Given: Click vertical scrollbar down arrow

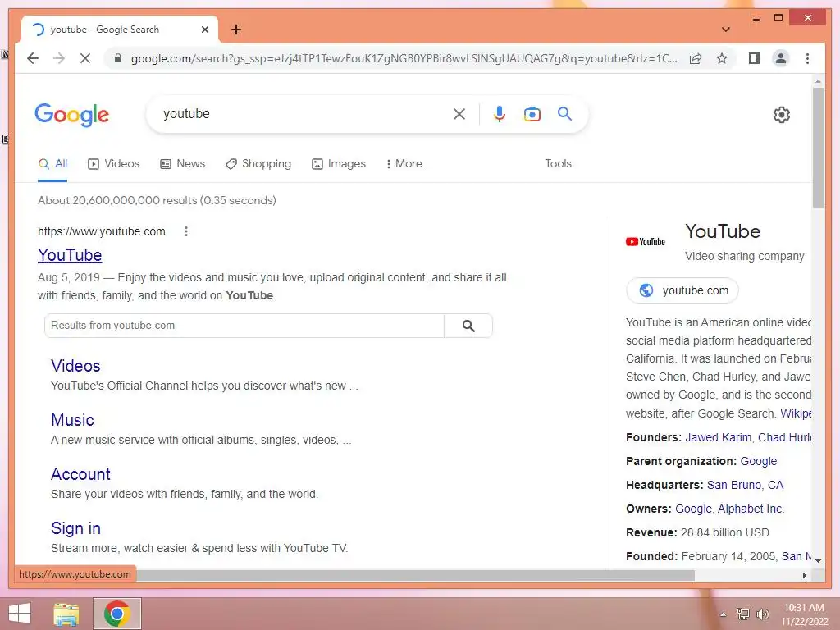Looking at the screenshot, I should 818,561.
